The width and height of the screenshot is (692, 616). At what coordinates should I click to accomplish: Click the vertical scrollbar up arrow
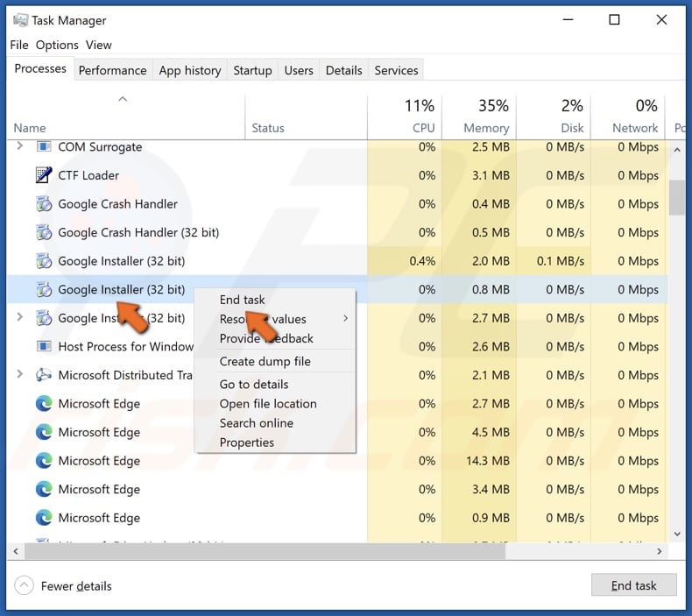coord(677,150)
